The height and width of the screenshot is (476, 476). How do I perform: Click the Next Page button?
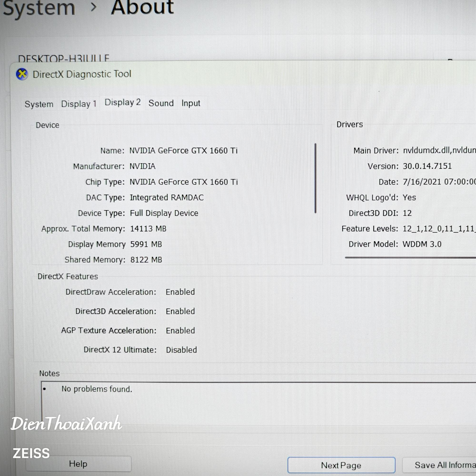tap(341, 465)
